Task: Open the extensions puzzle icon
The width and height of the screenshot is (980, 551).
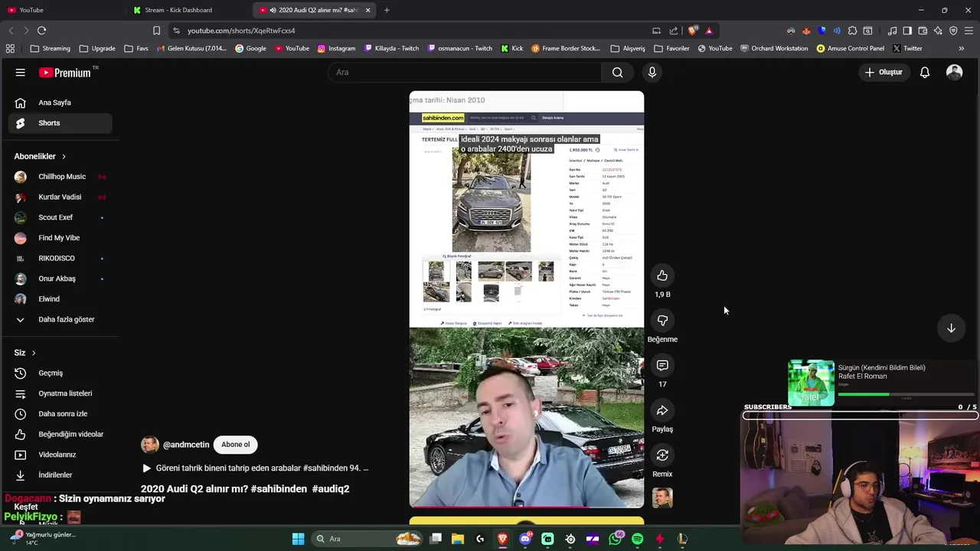Action: click(x=852, y=31)
